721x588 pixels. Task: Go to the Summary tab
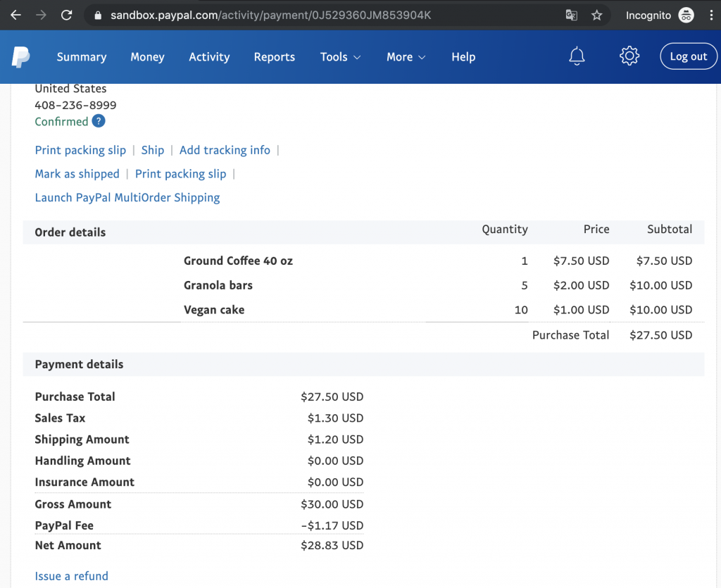[x=82, y=57]
